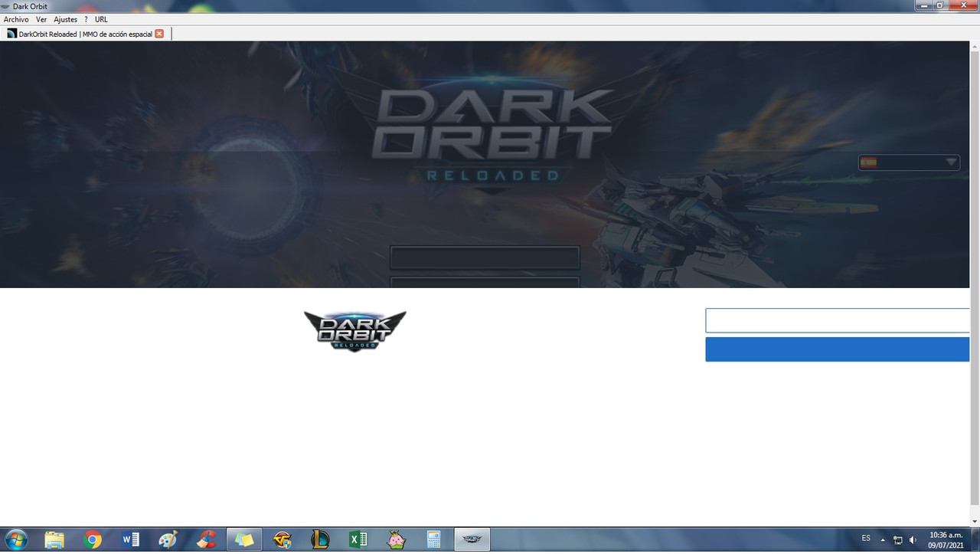Close the Dark Orbit window
980x554 pixels.
(963, 5)
